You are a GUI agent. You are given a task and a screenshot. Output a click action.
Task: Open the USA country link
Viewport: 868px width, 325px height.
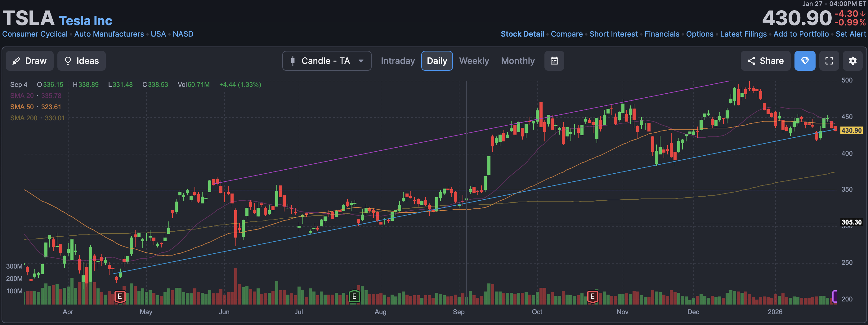coord(159,34)
